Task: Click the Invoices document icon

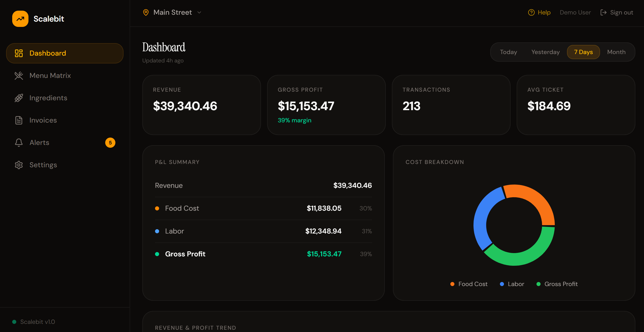Action: tap(19, 120)
